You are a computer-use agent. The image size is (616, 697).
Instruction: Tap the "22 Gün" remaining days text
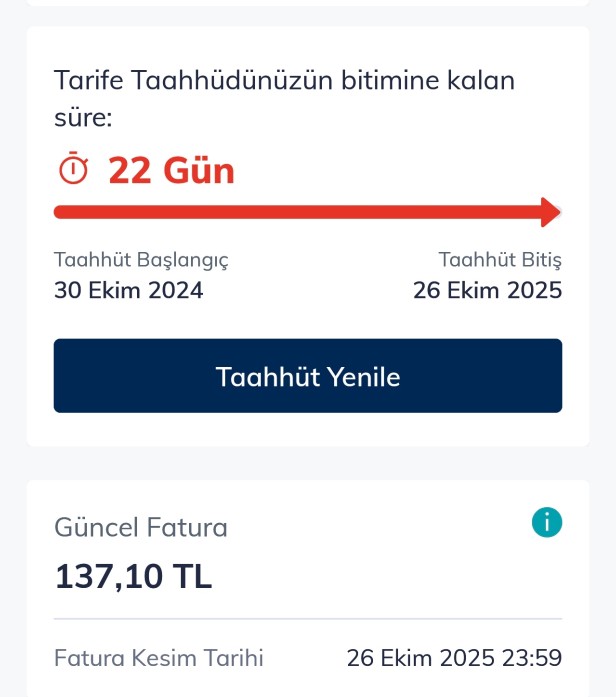click(x=171, y=170)
